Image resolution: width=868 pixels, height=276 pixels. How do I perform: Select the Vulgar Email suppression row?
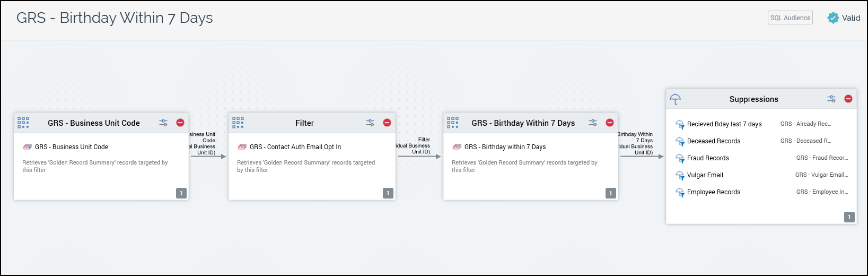tap(705, 175)
